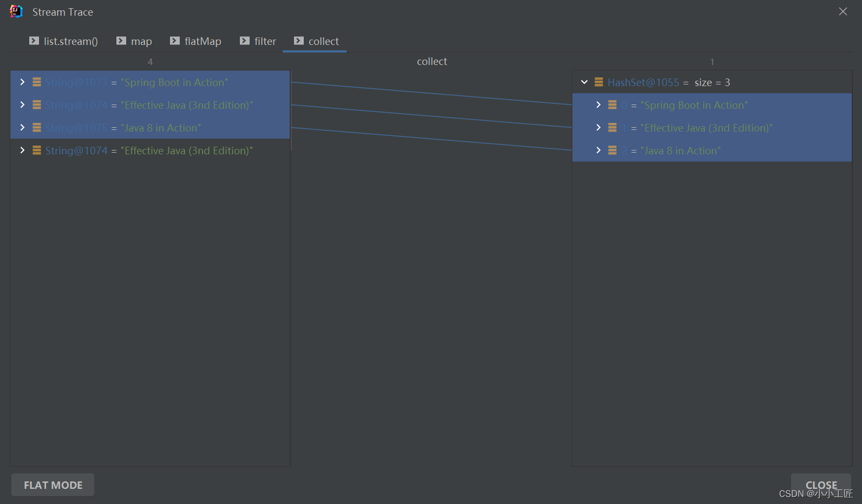The image size is (862, 504).
Task: Click the FLAT MODE button
Action: (53, 485)
